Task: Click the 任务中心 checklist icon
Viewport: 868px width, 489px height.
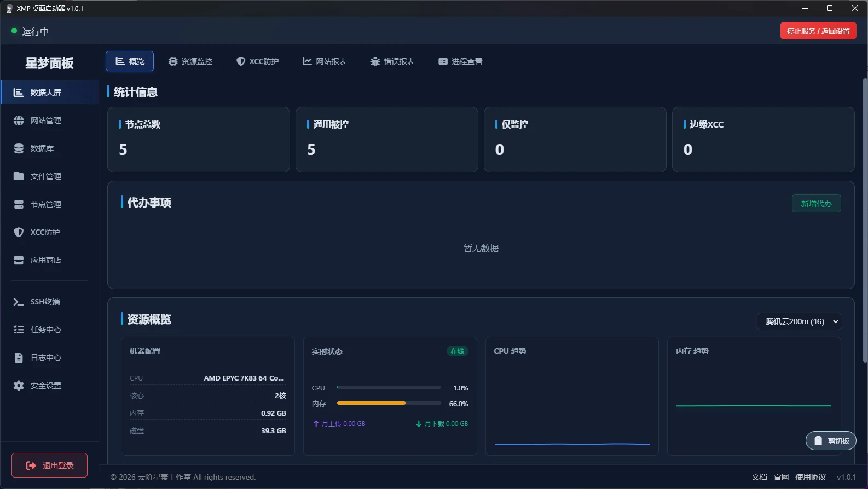Action: tap(19, 330)
